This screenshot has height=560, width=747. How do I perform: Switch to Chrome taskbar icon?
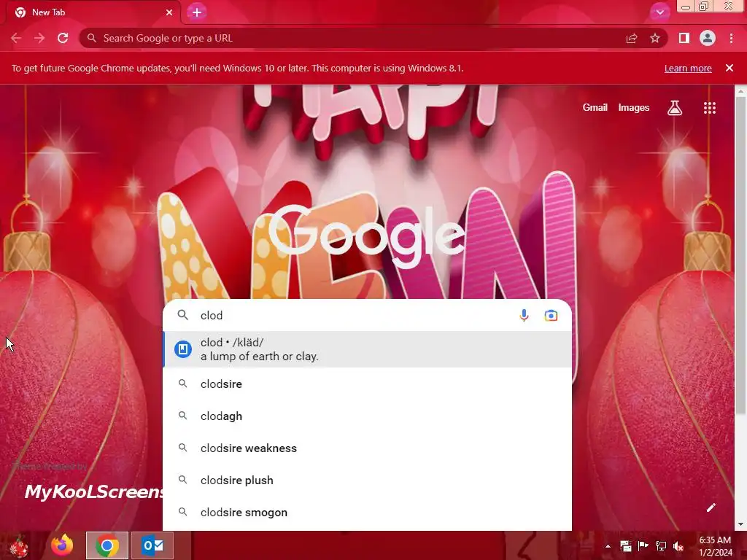click(107, 545)
